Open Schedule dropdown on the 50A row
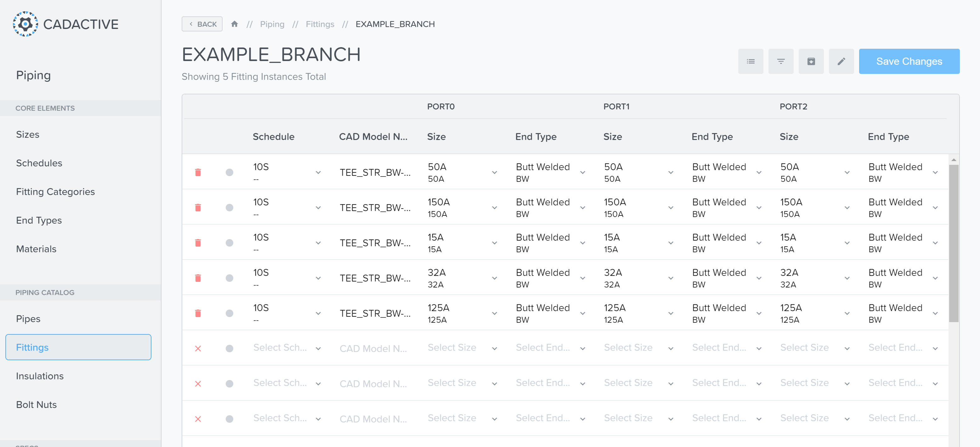980x447 pixels. pos(318,173)
